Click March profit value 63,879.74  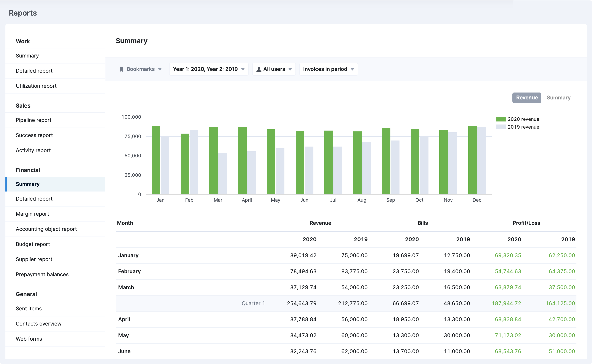508,287
